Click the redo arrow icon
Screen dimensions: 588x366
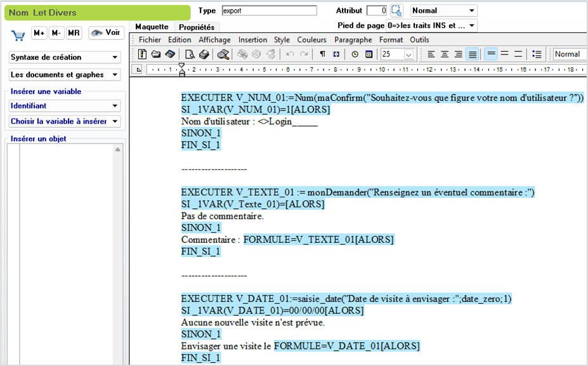[304, 55]
